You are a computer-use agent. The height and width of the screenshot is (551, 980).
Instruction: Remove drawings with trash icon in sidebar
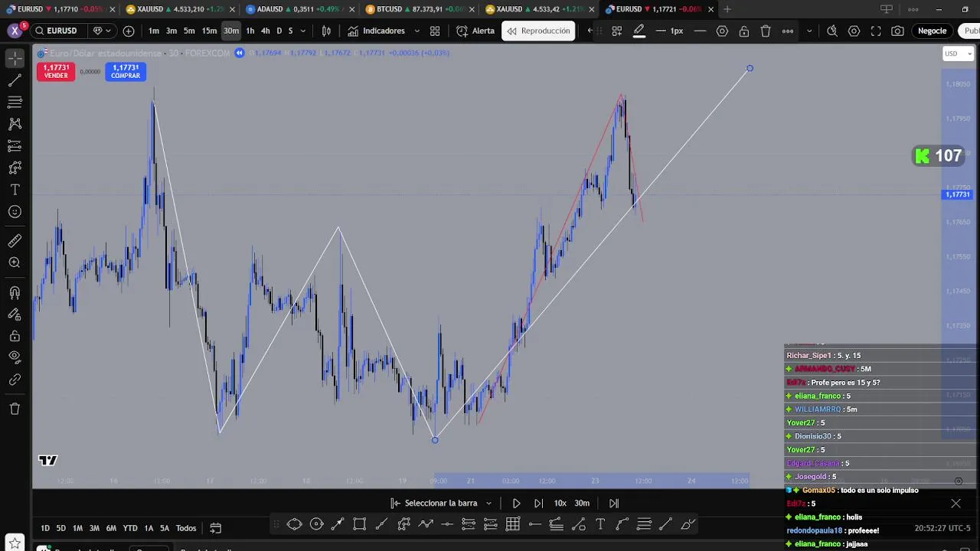(x=15, y=409)
